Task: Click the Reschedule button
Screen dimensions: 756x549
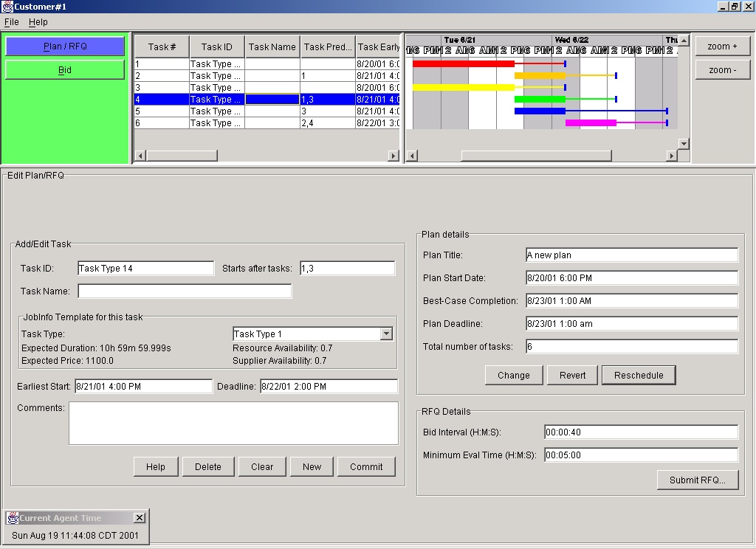Action: pos(639,375)
